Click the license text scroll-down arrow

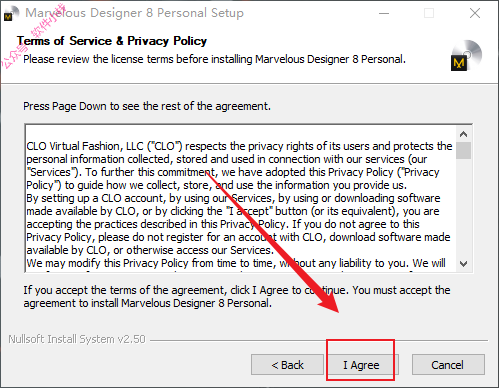coord(463,264)
